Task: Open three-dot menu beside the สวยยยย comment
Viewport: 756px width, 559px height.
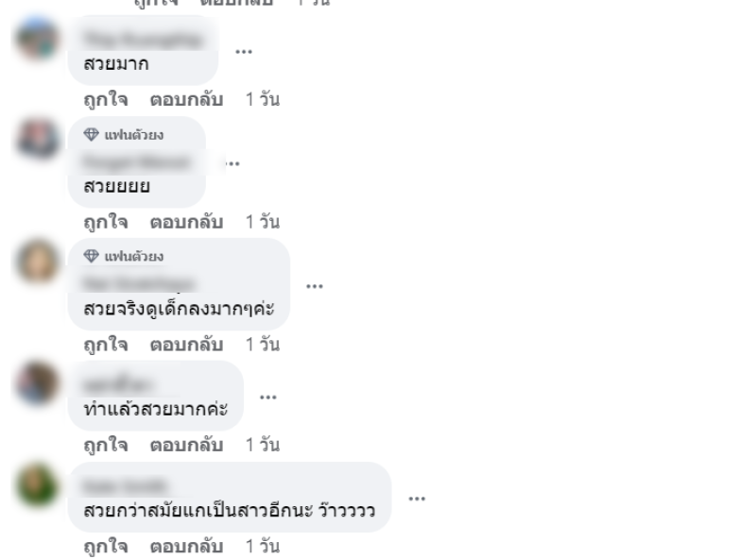Action: click(232, 164)
